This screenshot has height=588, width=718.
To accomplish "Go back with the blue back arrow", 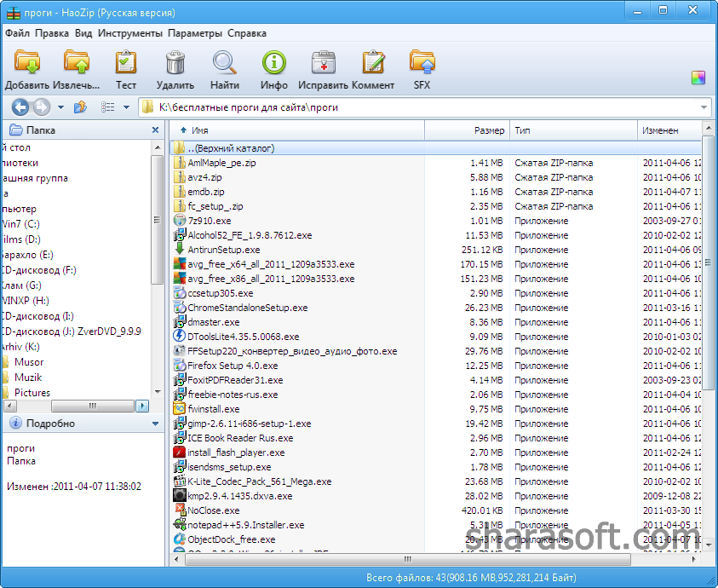I will tap(20, 107).
